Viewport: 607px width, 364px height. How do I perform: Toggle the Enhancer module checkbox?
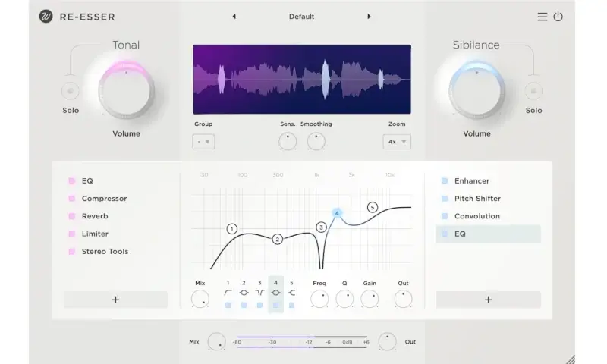[x=445, y=181]
